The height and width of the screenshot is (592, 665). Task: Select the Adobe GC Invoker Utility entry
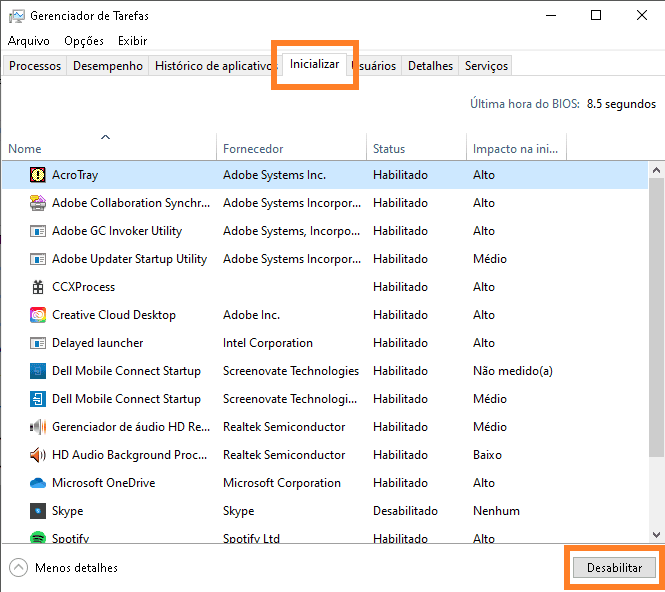click(x=117, y=231)
